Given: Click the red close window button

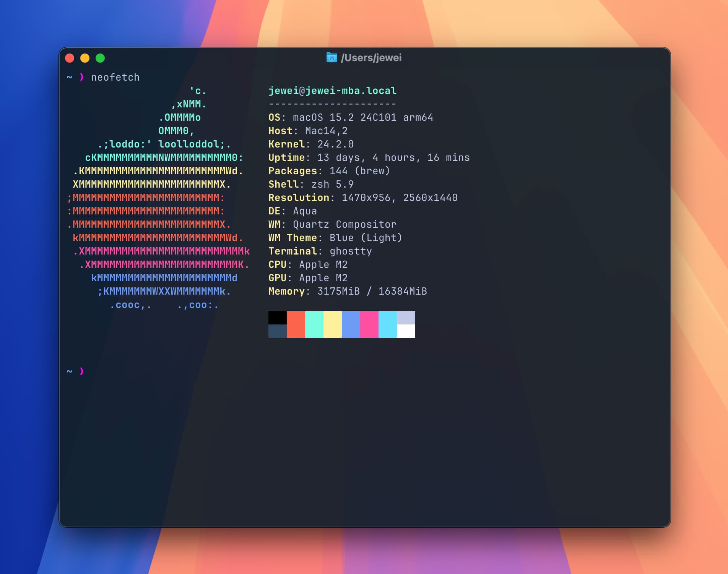Looking at the screenshot, I should pyautogui.click(x=70, y=58).
